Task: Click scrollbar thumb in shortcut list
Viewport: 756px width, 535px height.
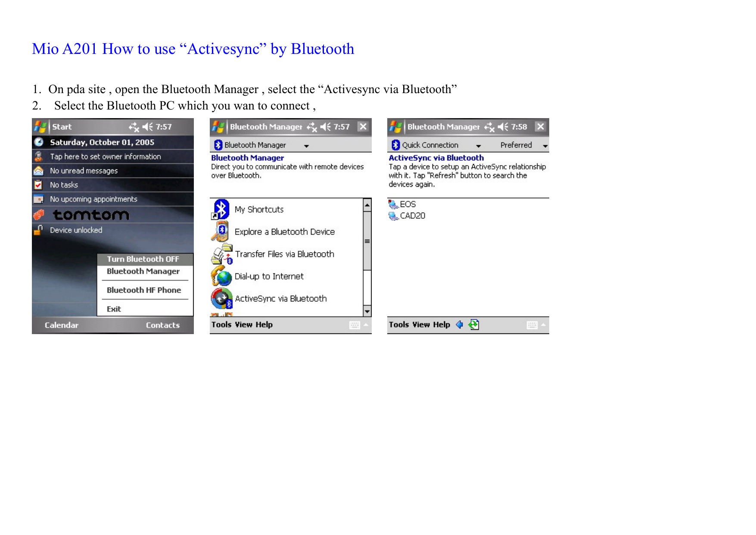Action: (x=367, y=241)
